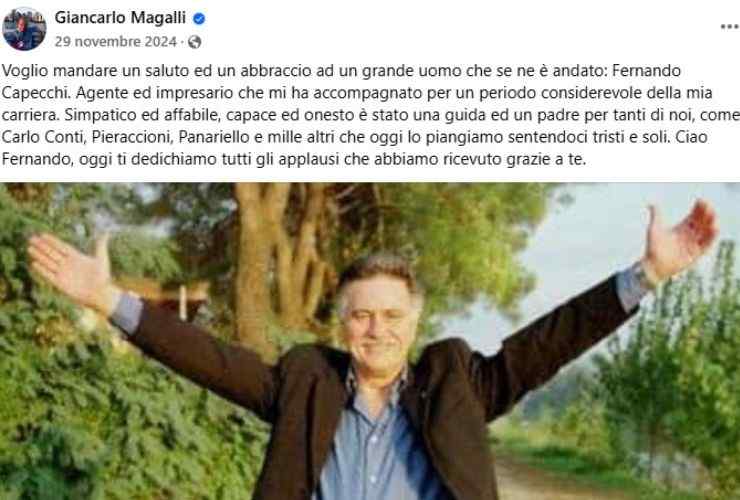
Task: Click the smiling man's face in photo
Action: click(379, 312)
